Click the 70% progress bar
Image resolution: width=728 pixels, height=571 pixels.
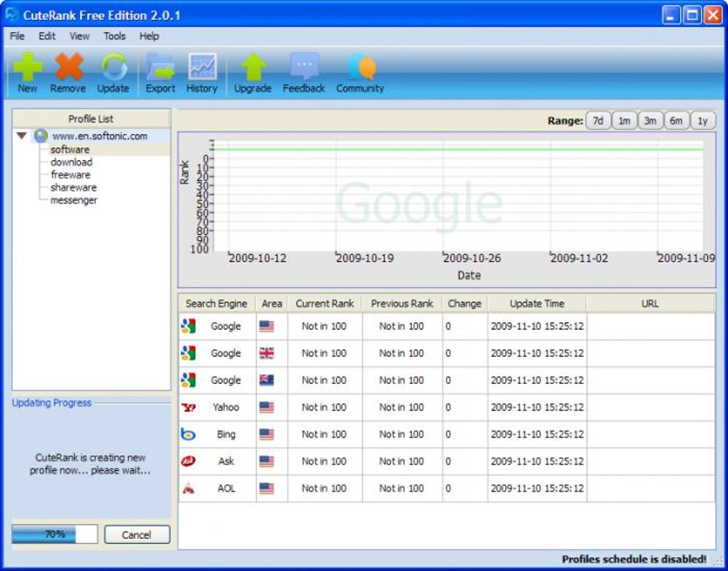[x=55, y=535]
